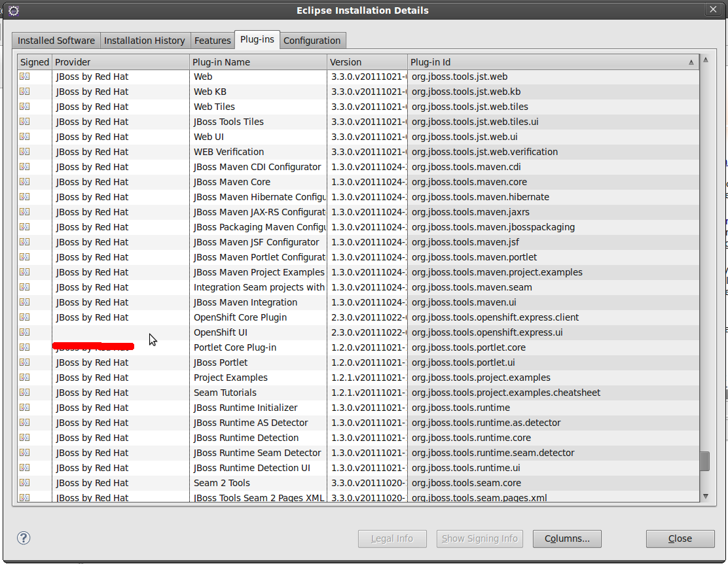Select the OpenShift UI plug-in name
This screenshot has height=564, width=728.
221,332
